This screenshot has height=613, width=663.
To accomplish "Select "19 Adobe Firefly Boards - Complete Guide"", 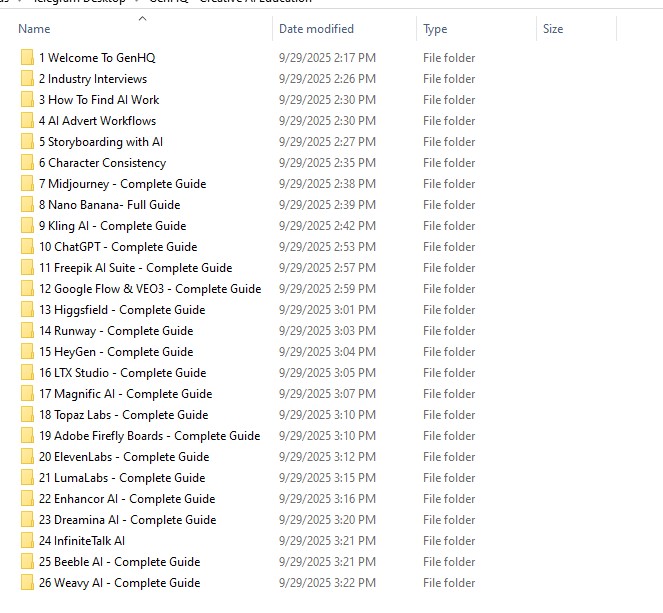I will pos(150,435).
